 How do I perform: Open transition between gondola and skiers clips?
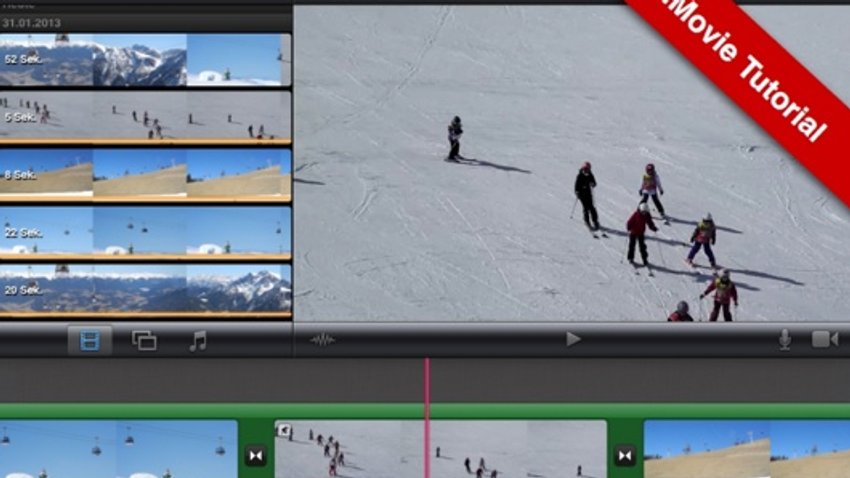(x=255, y=455)
